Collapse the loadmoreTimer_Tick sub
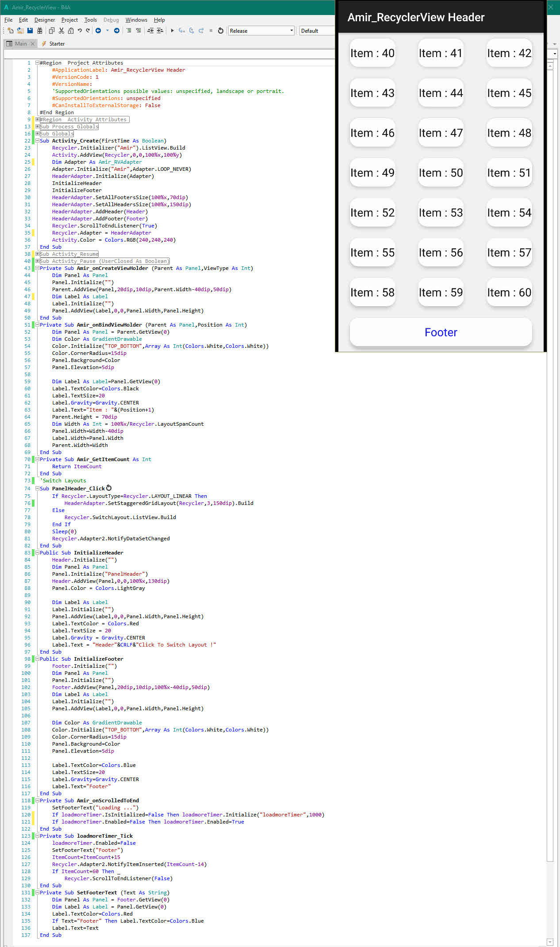Screen dimensions: 560x947 (38, 836)
